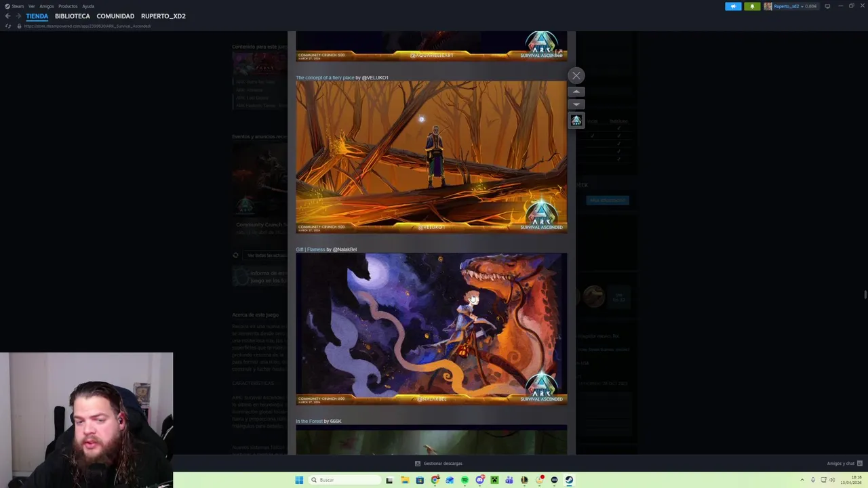Open the blue announcements megaphone button
This screenshot has height=488, width=868.
coord(733,6)
